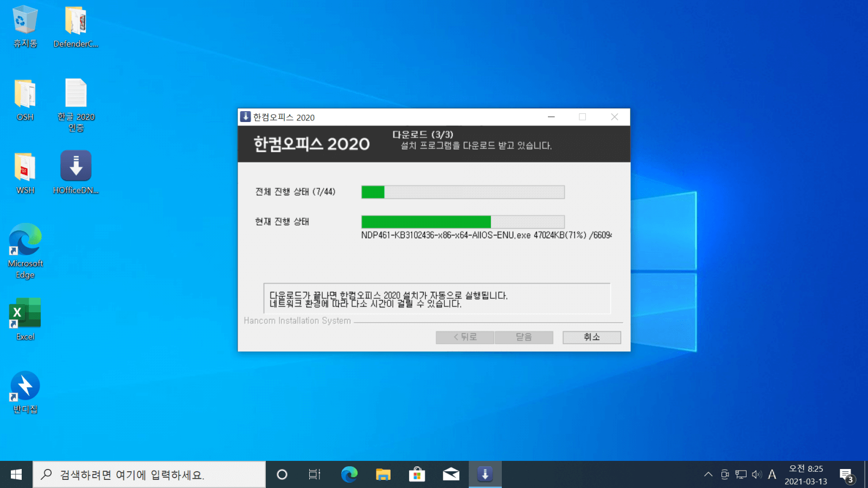
Task: Select the Microsoft Edge desktop shortcut
Action: 25,251
